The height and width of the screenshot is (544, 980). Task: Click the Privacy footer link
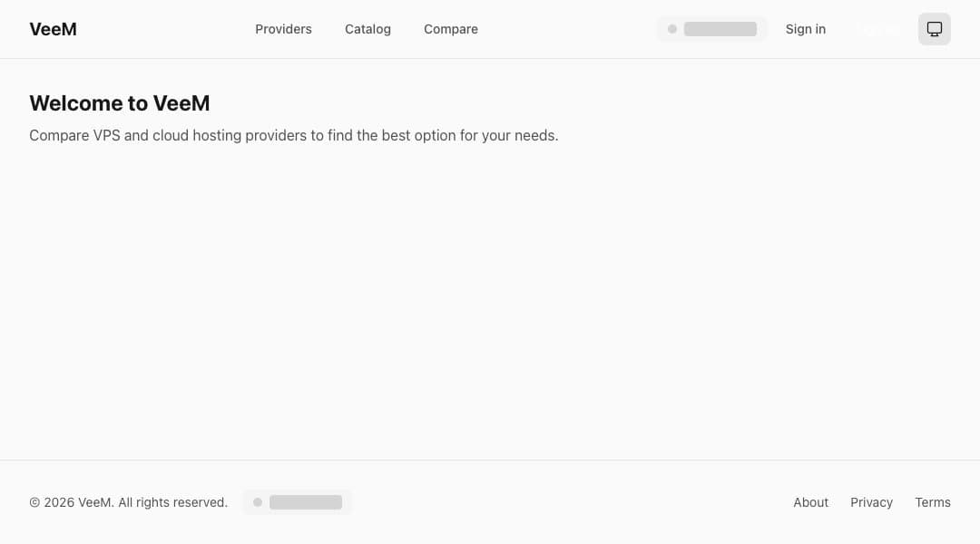click(x=871, y=502)
